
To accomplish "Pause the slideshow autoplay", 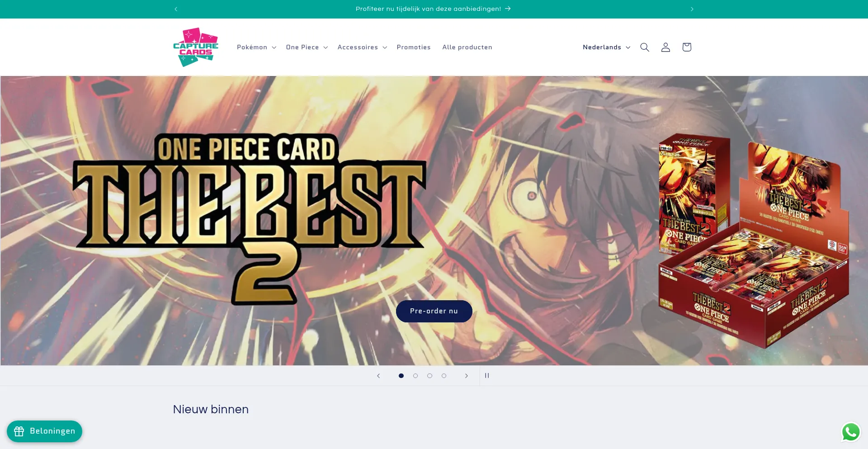I will click(487, 376).
